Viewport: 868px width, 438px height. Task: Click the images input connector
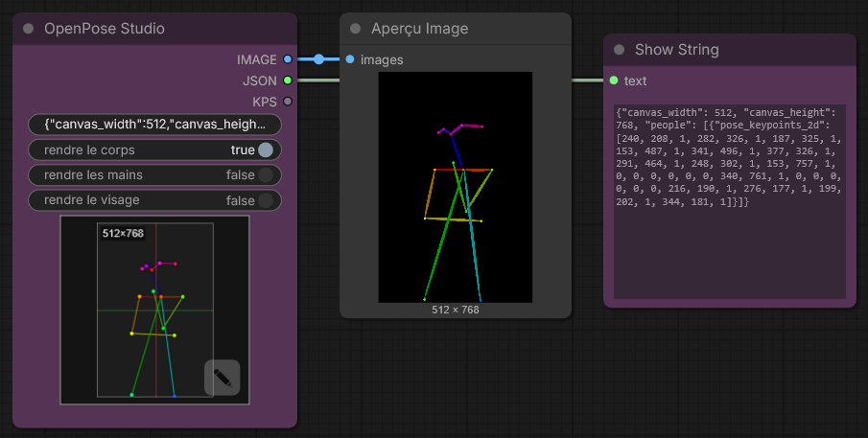[350, 59]
